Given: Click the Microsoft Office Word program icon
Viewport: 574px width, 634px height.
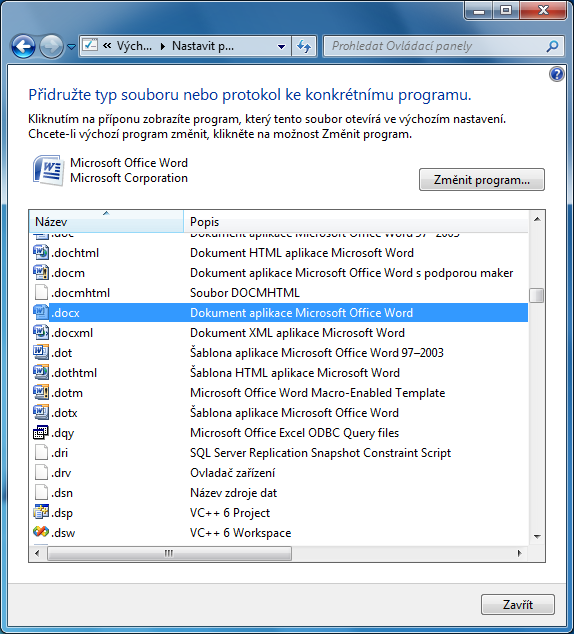Looking at the screenshot, I should 49,170.
